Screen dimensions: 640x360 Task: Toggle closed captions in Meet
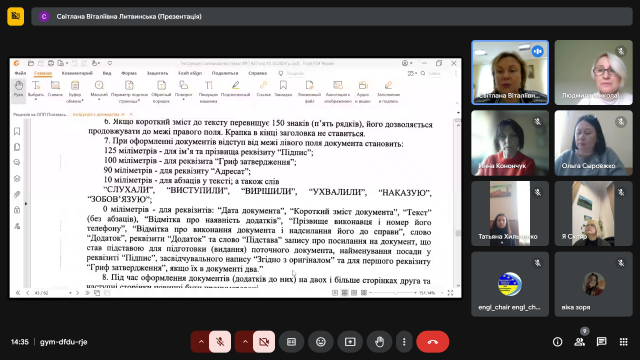291,342
